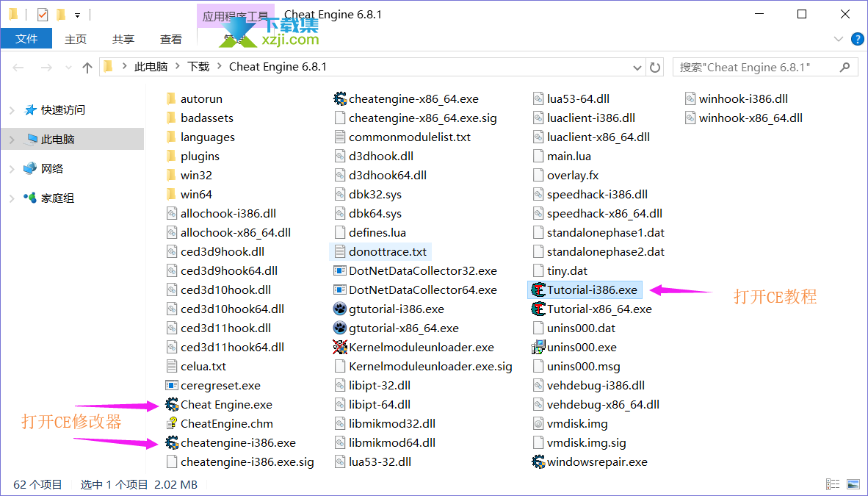Expand Homegroup (家庭组) tree node
Screen dimensions: 868x496
tap(12, 198)
